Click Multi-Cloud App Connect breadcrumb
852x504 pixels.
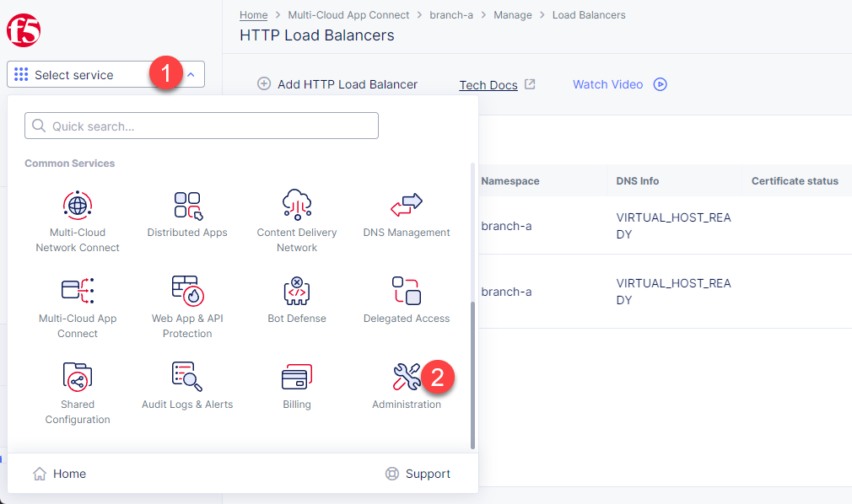pyautogui.click(x=349, y=15)
